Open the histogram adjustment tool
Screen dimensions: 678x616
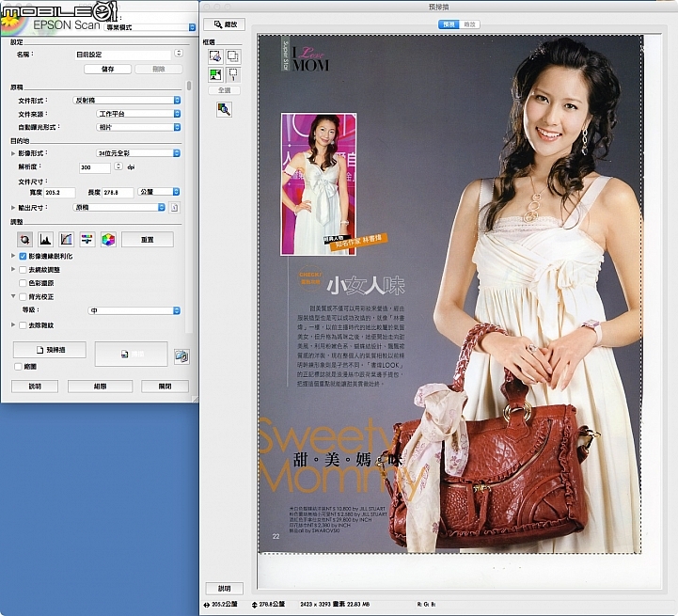click(45, 239)
